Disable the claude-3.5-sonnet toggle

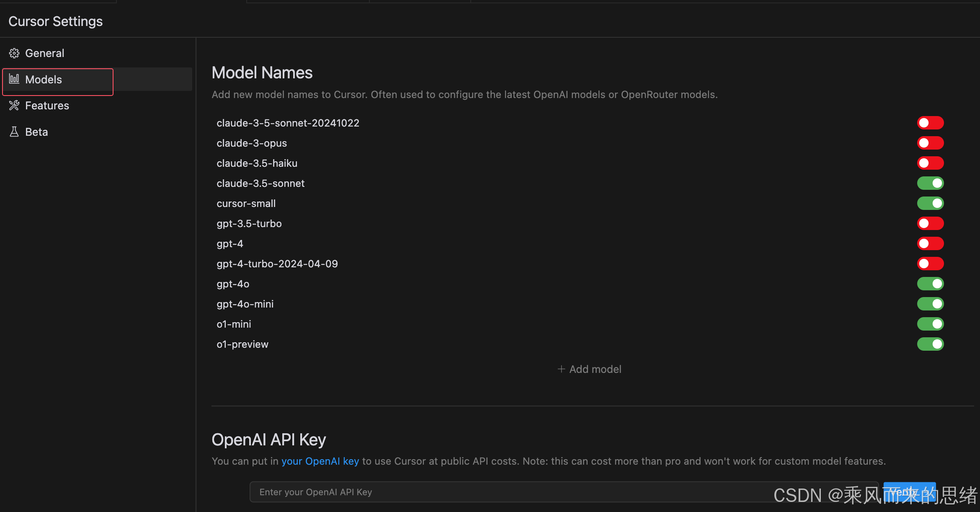pos(930,183)
